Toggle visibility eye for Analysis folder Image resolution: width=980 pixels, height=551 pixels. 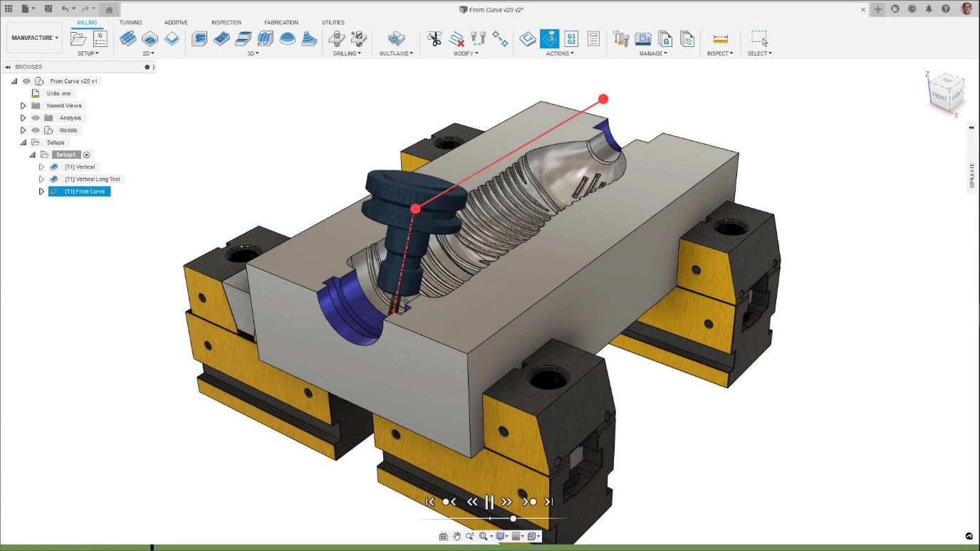point(36,118)
